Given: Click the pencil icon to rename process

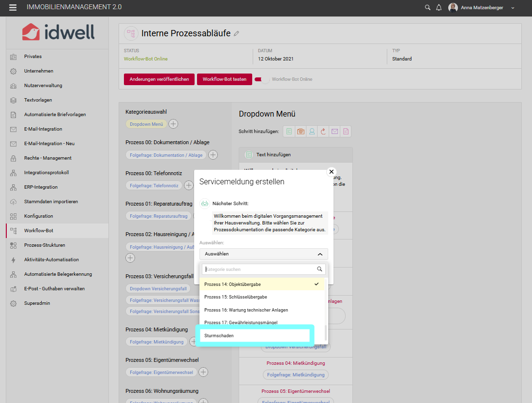Looking at the screenshot, I should click(236, 34).
